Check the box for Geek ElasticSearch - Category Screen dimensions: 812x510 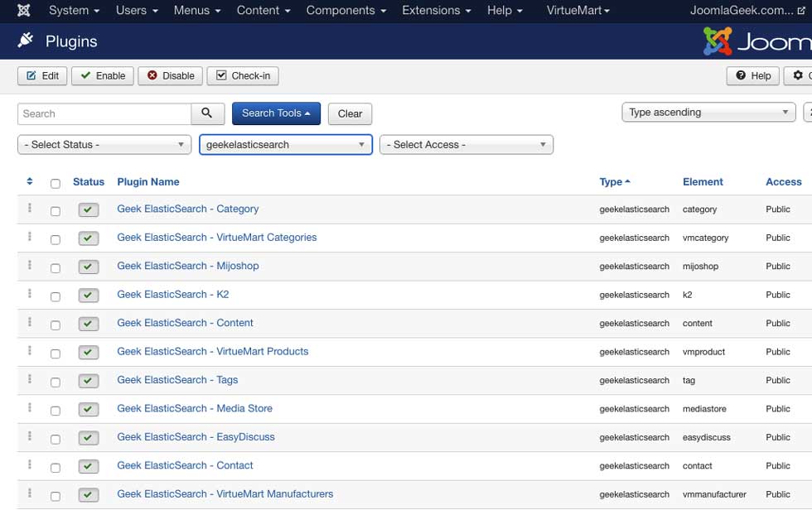pyautogui.click(x=56, y=211)
